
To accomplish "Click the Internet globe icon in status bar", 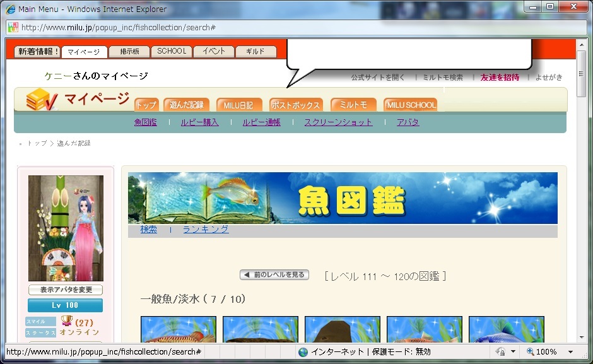I will (x=303, y=352).
